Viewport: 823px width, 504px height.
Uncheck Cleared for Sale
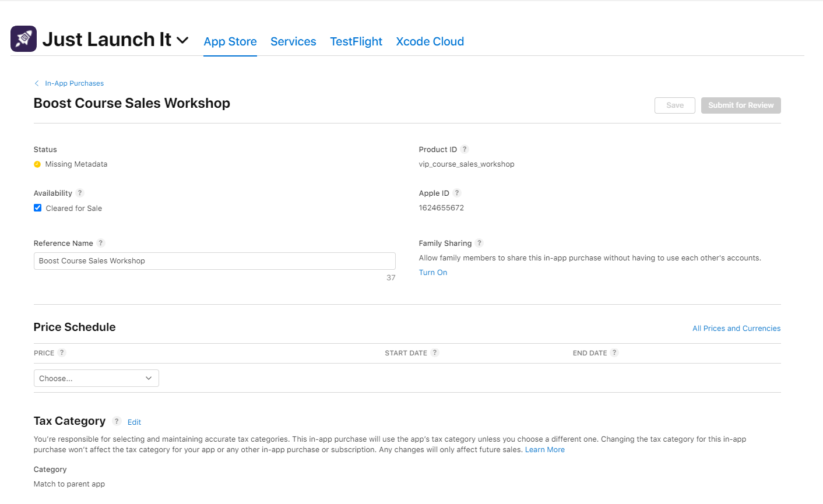(37, 207)
